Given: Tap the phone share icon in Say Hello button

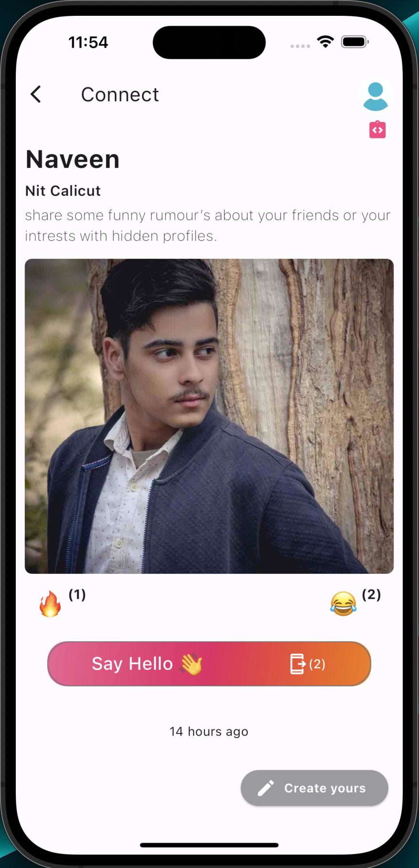Looking at the screenshot, I should 298,664.
